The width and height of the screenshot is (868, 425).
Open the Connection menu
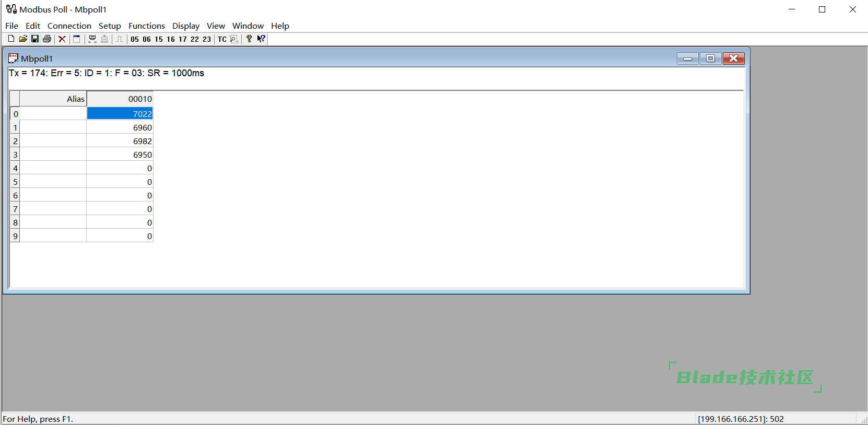coord(69,26)
